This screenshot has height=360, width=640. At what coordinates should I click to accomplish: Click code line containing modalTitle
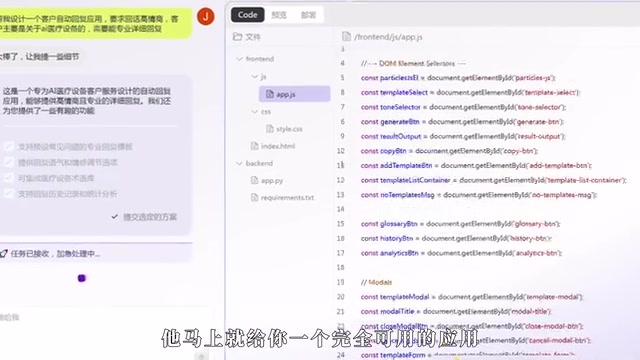[x=456, y=311]
